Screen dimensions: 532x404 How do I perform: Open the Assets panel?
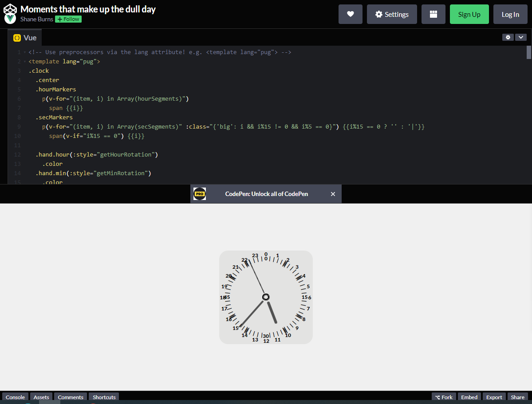tap(41, 397)
